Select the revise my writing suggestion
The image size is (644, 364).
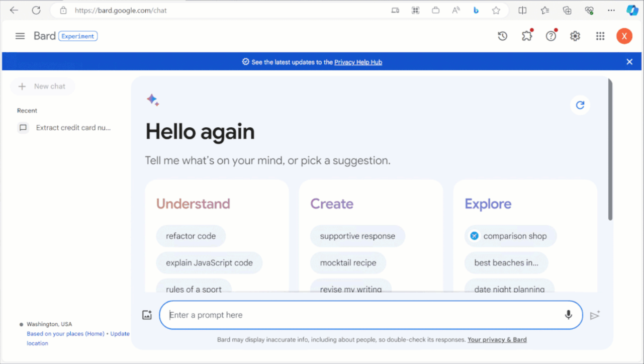pos(351,287)
